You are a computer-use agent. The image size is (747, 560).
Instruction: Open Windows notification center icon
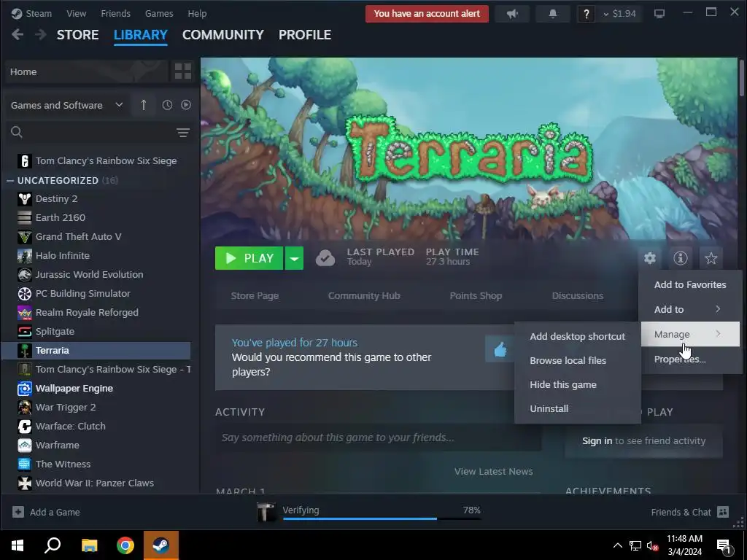[x=724, y=546]
